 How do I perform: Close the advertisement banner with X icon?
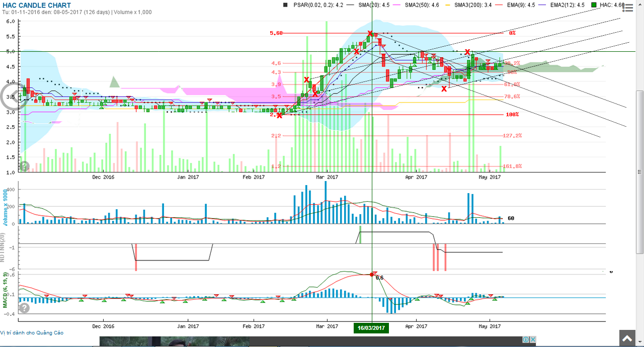click(x=532, y=339)
